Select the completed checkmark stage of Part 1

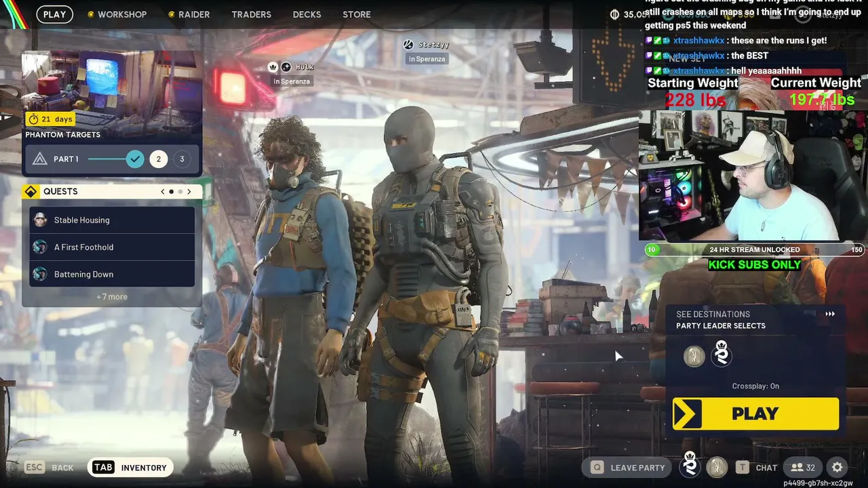click(135, 159)
